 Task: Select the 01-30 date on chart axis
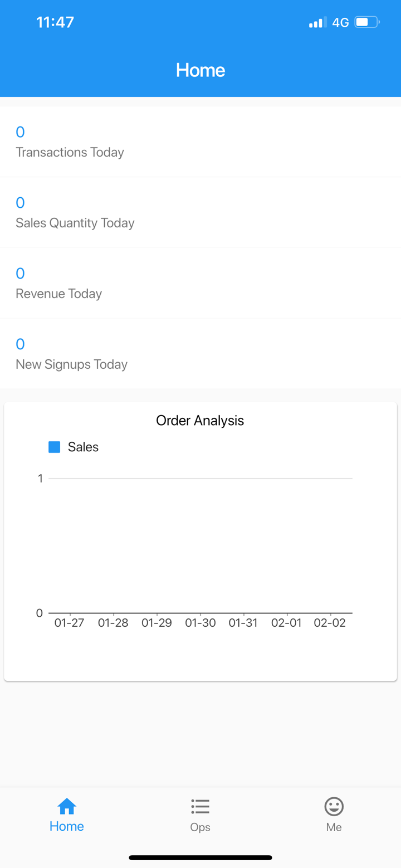coord(200,623)
